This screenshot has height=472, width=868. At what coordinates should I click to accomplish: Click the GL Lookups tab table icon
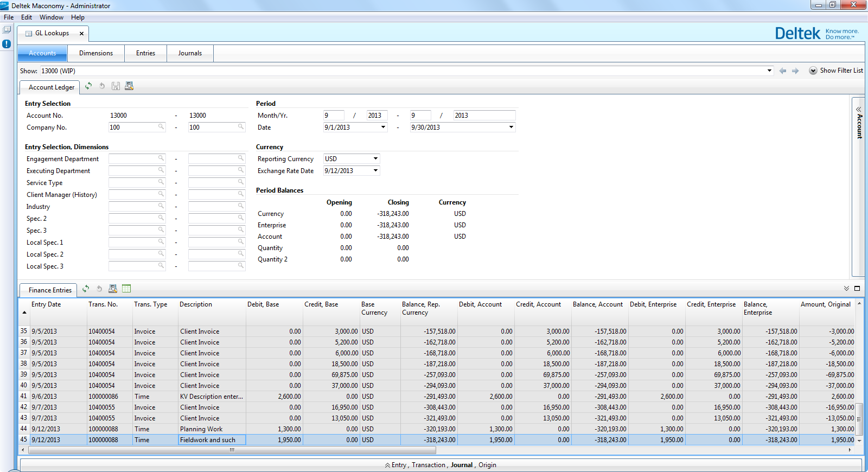click(29, 34)
